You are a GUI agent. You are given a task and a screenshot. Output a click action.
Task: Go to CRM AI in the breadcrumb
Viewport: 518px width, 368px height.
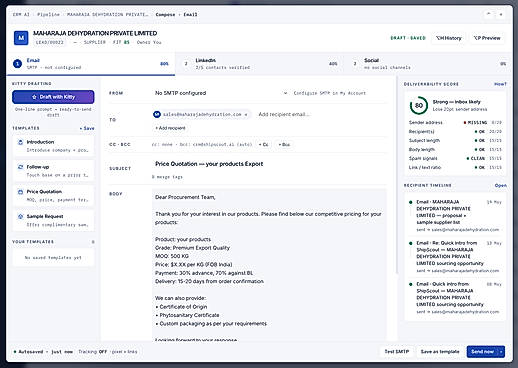click(21, 15)
